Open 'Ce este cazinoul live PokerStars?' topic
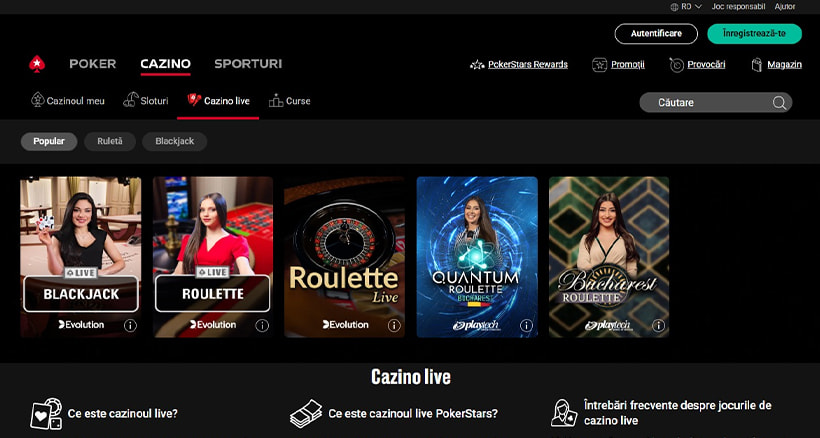Image resolution: width=820 pixels, height=438 pixels. click(x=413, y=413)
